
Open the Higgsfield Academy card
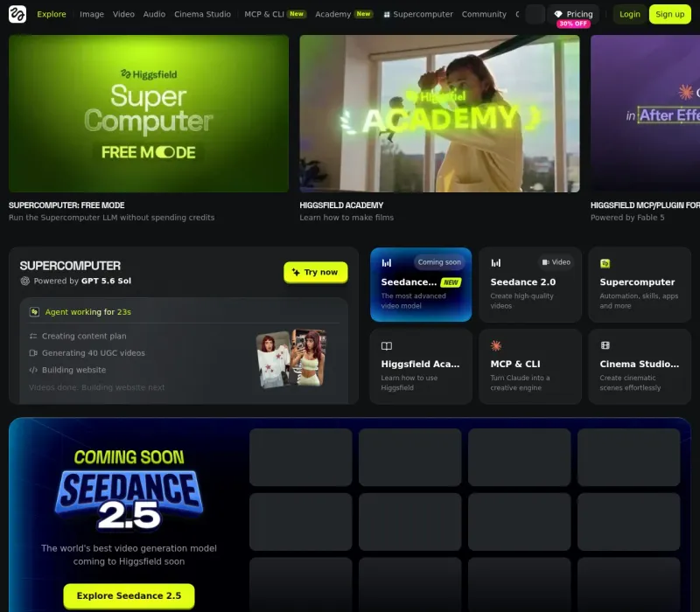pos(421,366)
